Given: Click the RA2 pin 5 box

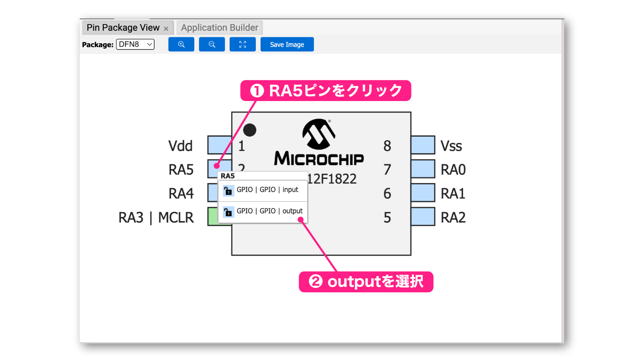Looking at the screenshot, I should 423,217.
